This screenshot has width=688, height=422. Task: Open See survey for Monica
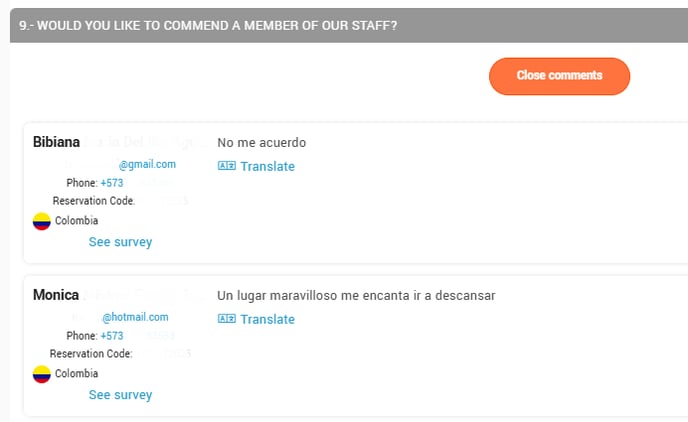[120, 395]
